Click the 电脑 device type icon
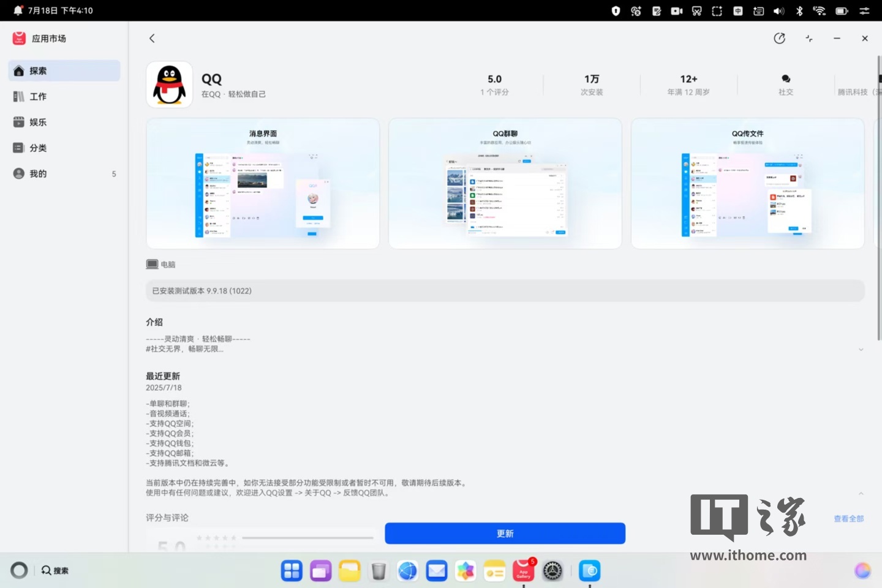Image resolution: width=882 pixels, height=588 pixels. point(152,263)
